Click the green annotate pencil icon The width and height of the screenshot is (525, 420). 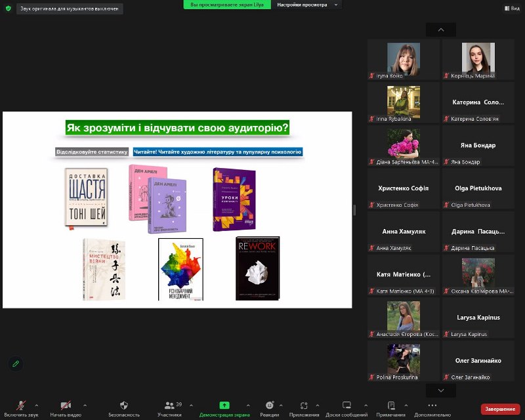[15, 364]
